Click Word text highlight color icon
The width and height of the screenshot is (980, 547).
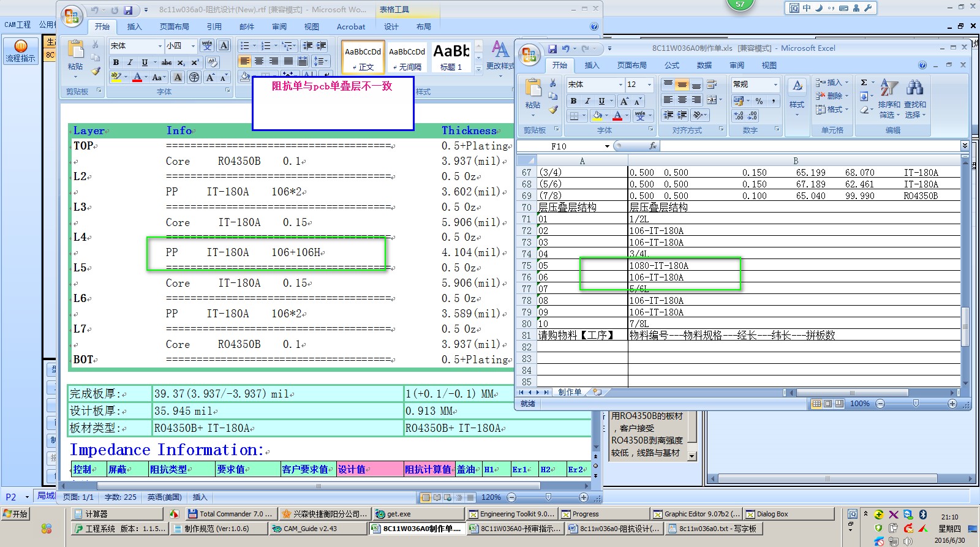coord(115,77)
